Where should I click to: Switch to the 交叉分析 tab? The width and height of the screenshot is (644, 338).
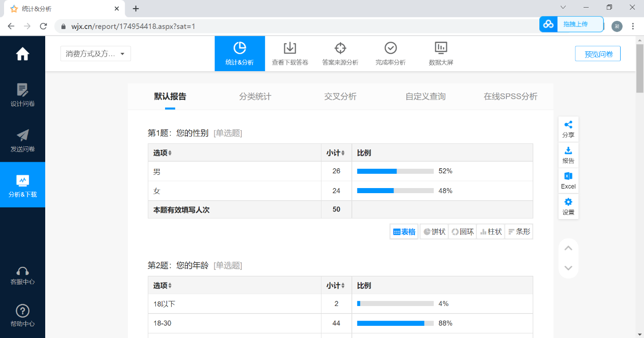click(340, 97)
